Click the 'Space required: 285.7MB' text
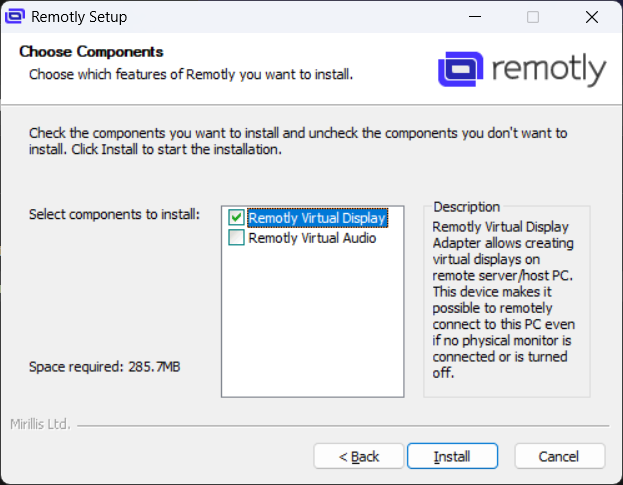The height and width of the screenshot is (485, 623). [104, 366]
